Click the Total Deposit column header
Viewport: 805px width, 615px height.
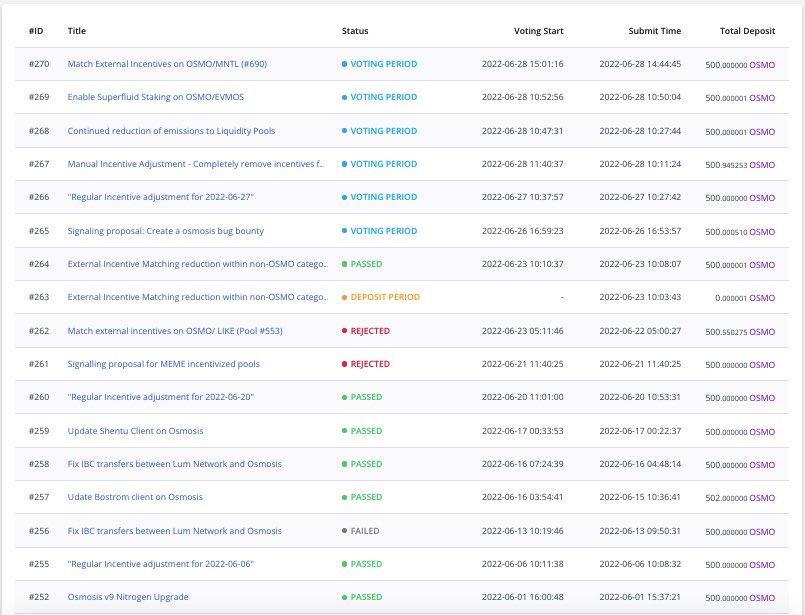pos(747,31)
